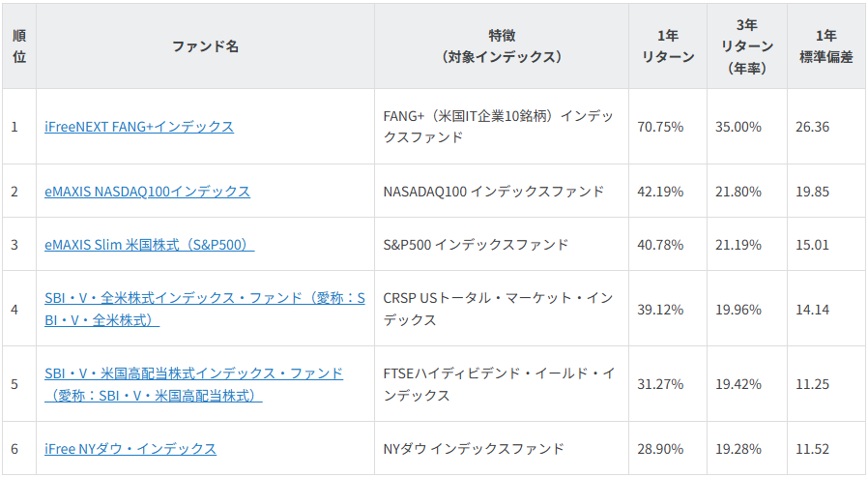This screenshot has height=477, width=868.
Task: Click the NASADAQ100 インデックスファンド description cell
Action: (493, 192)
